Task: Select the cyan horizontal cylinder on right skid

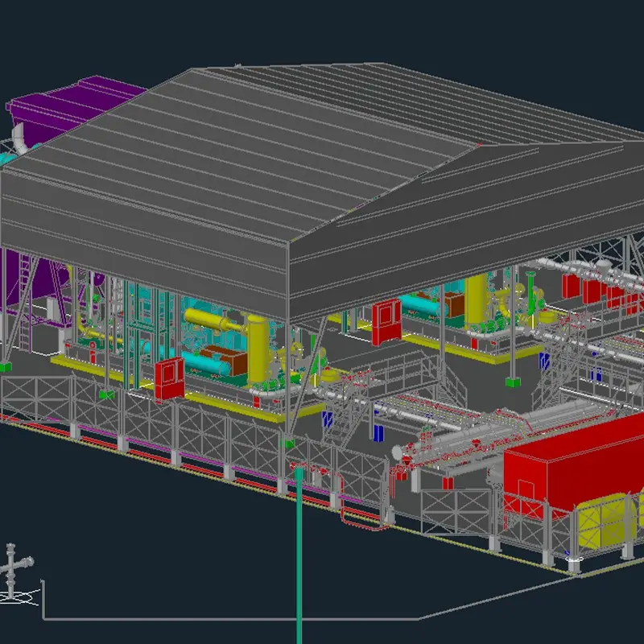Action: pos(419,304)
